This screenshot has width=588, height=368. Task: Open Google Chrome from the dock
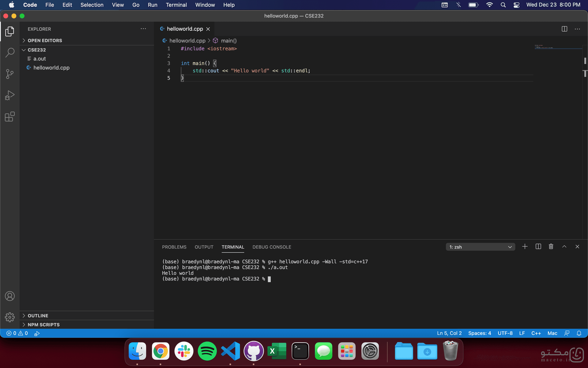click(160, 351)
